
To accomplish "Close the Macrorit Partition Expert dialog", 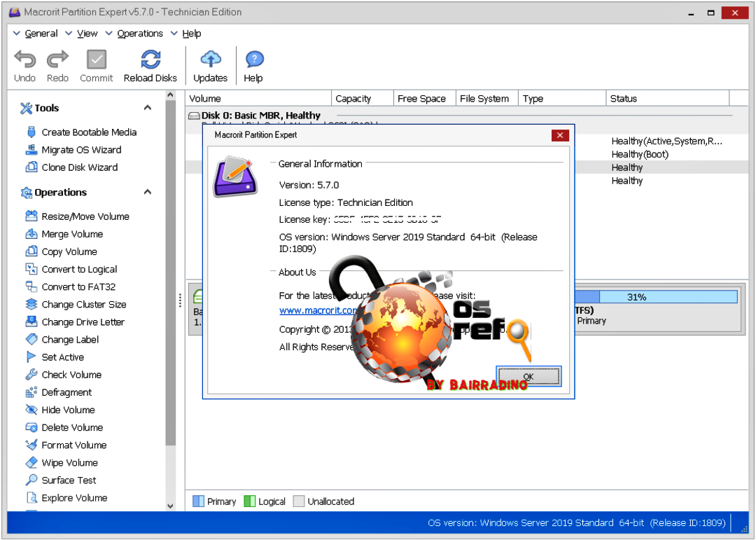I will 560,135.
